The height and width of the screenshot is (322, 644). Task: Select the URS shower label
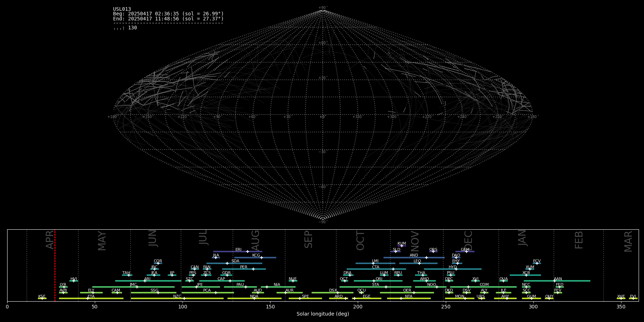(480, 297)
